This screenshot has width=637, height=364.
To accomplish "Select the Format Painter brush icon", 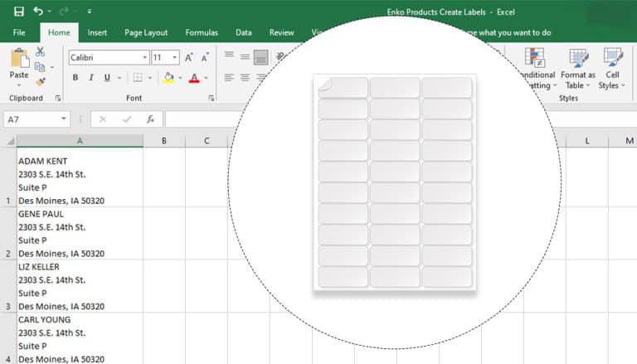I will [41, 81].
